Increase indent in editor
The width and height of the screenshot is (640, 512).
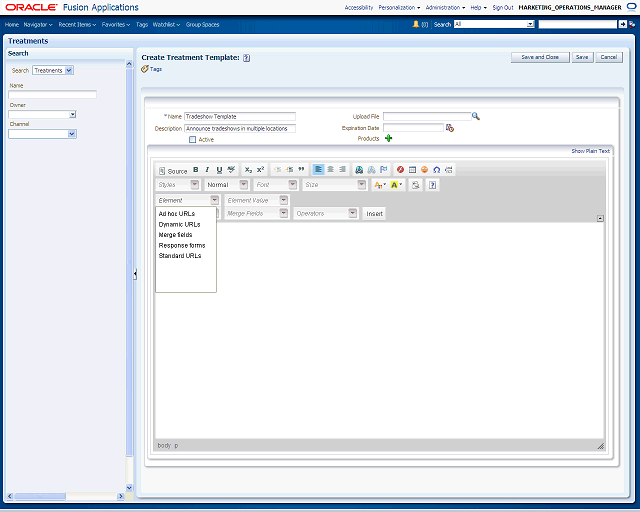point(289,170)
